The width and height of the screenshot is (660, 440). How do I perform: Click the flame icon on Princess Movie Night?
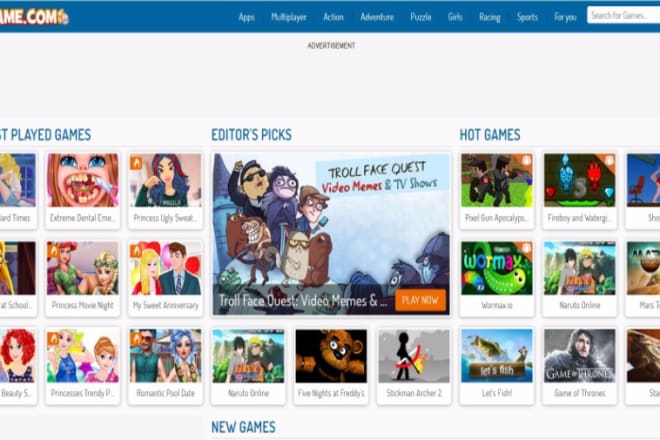click(53, 251)
